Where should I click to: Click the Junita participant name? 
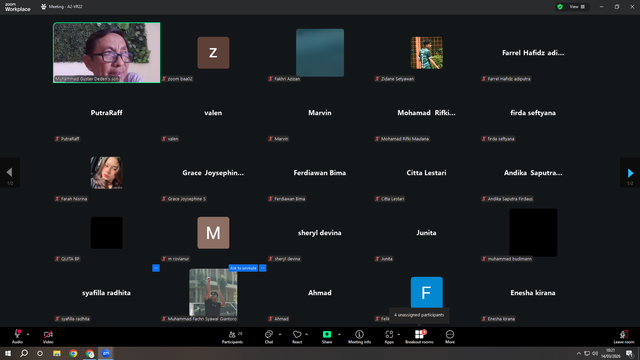click(x=427, y=233)
